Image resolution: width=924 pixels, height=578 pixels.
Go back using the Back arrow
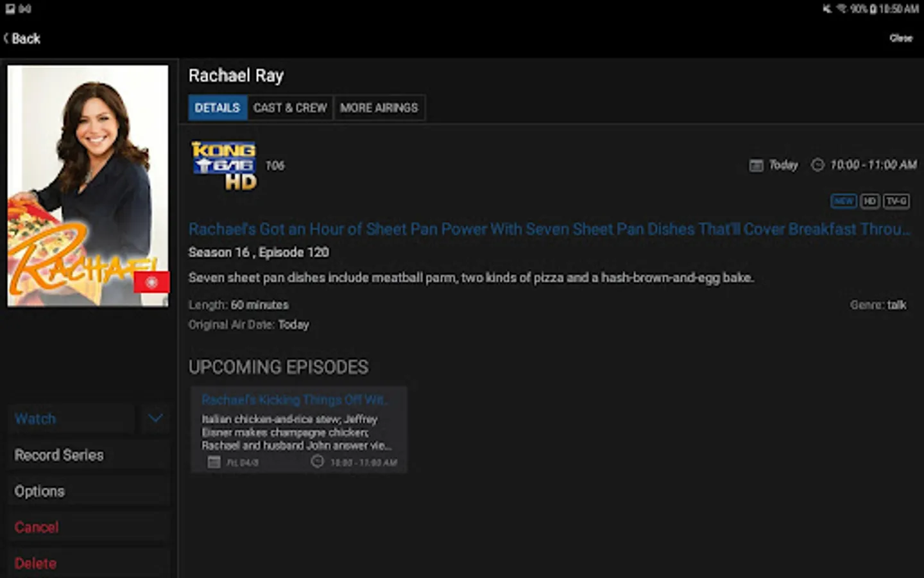(x=21, y=39)
